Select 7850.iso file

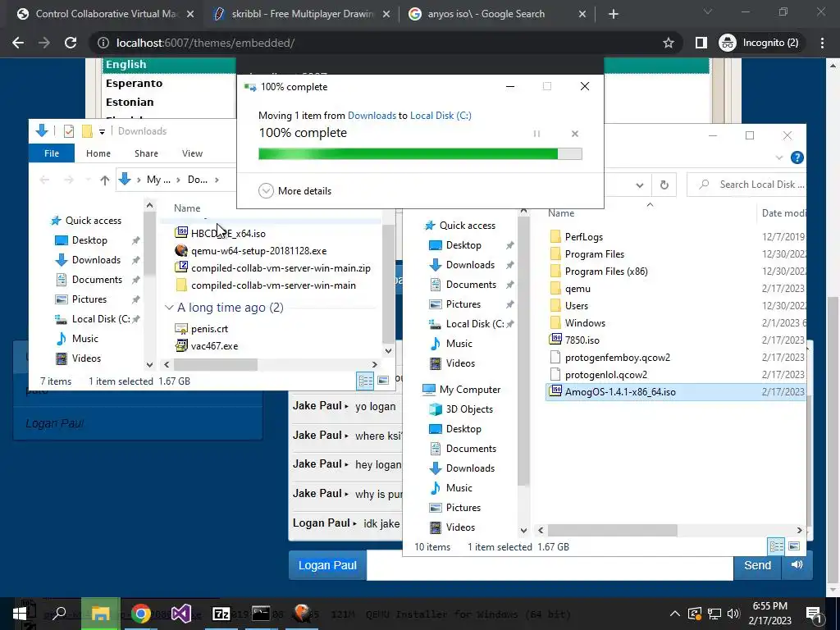(582, 340)
